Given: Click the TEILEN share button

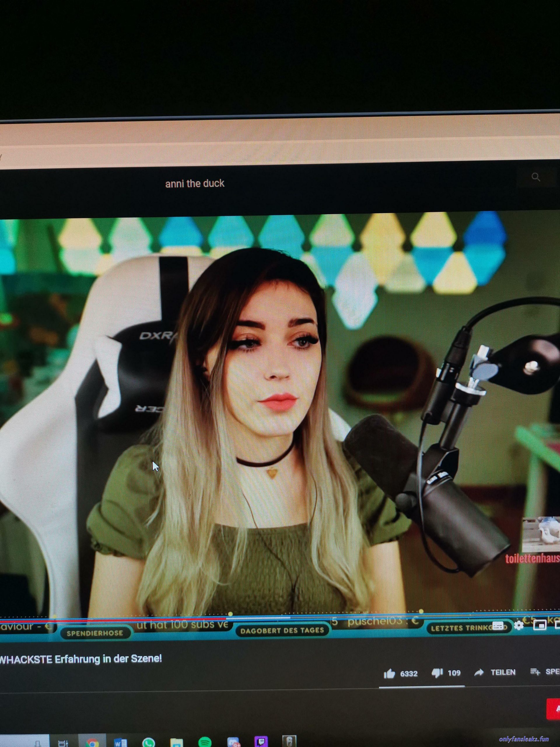Looking at the screenshot, I should coord(503,672).
